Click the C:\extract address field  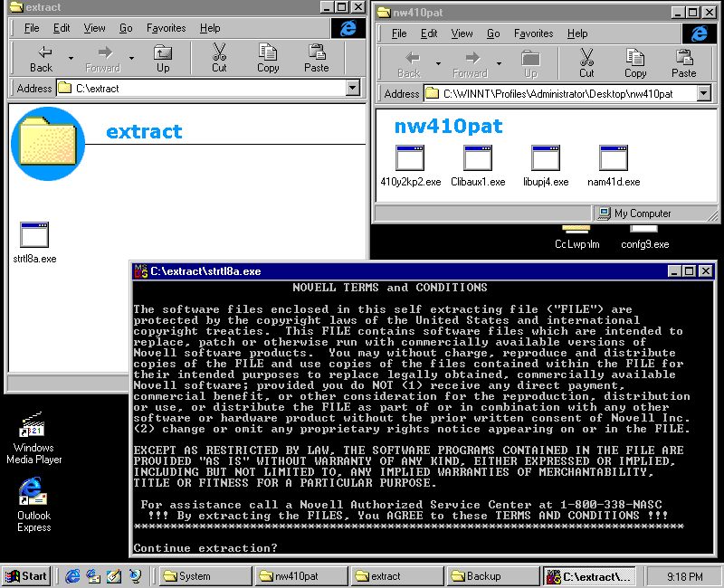coord(208,88)
